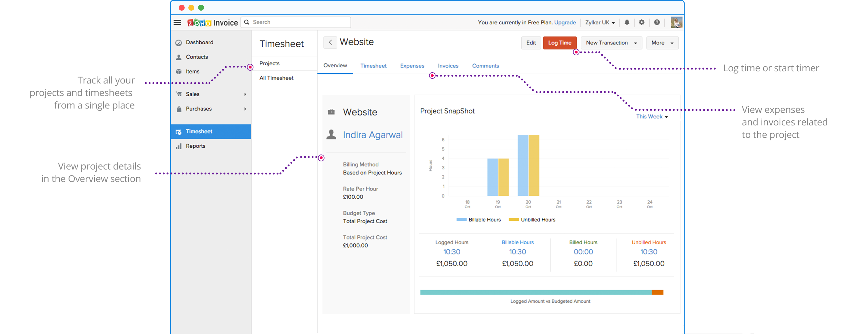Switch to the Invoices tab
Image resolution: width=868 pixels, height=334 pixels.
448,66
